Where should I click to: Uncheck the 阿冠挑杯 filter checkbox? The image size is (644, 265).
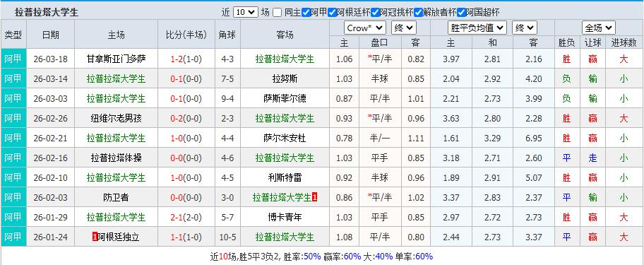pos(376,12)
